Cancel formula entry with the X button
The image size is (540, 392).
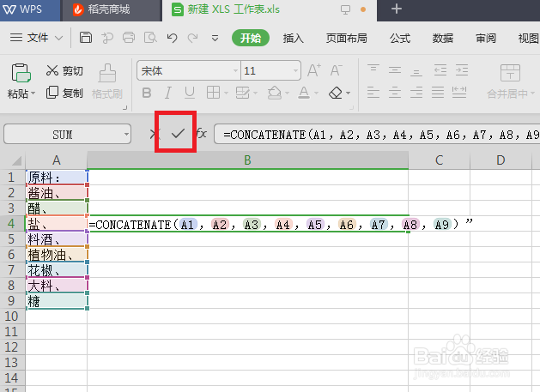point(153,134)
